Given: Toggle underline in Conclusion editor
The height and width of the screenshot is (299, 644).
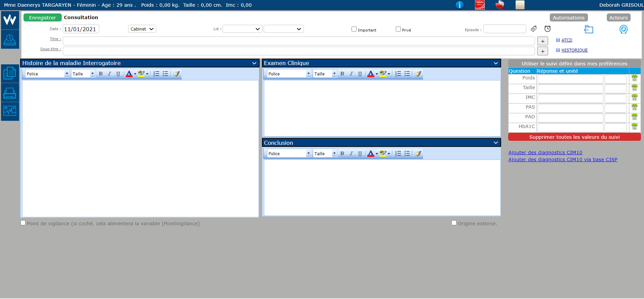Looking at the screenshot, I should point(360,154).
